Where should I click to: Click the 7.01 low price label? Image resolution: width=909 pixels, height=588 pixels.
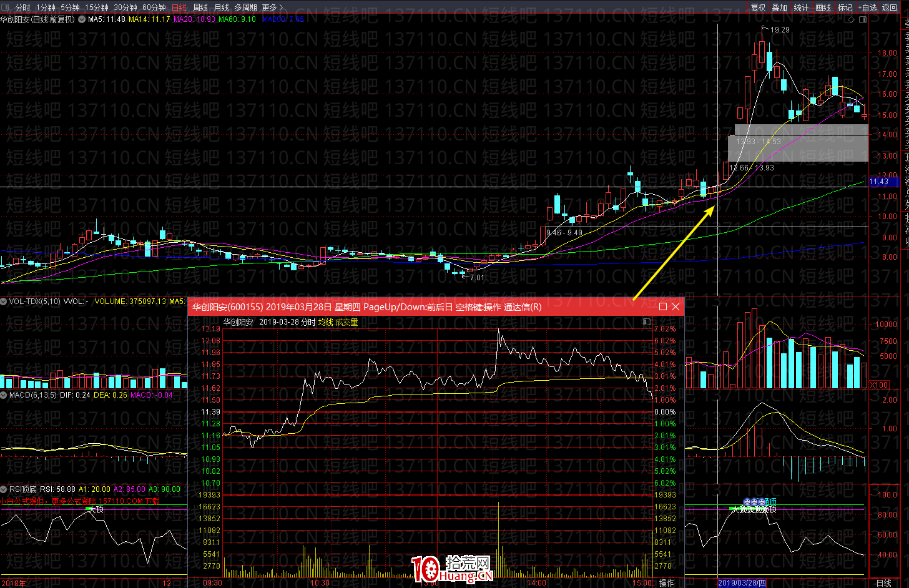coord(477,278)
